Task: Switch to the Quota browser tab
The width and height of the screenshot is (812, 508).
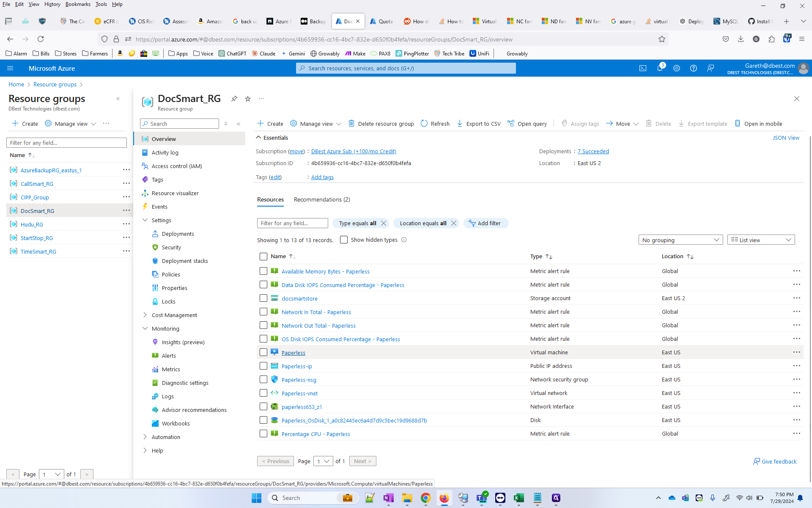Action: coord(382,21)
